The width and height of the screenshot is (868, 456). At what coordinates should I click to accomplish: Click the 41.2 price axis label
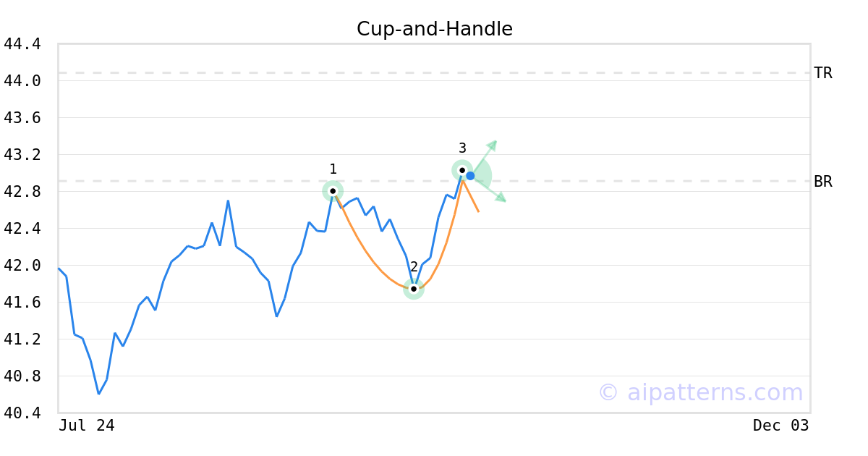click(x=22, y=339)
